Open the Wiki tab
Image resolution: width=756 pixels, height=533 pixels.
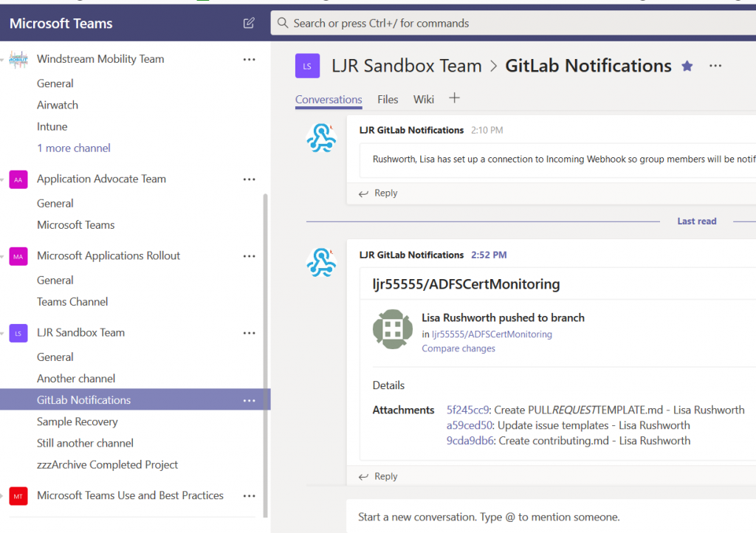423,99
